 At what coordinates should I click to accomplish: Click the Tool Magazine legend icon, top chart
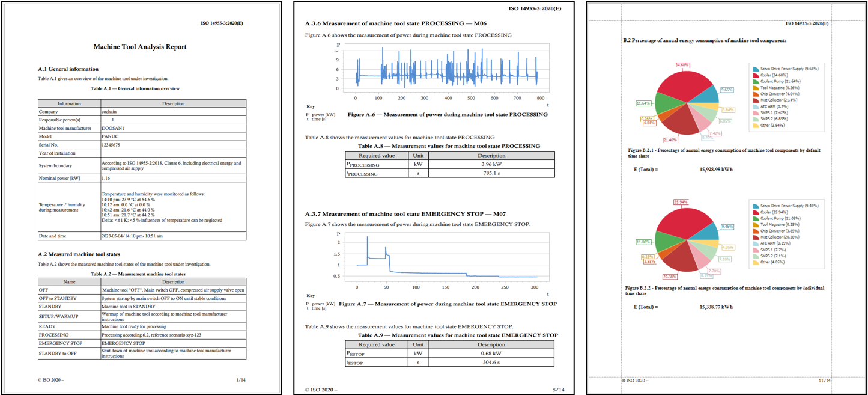(x=756, y=88)
